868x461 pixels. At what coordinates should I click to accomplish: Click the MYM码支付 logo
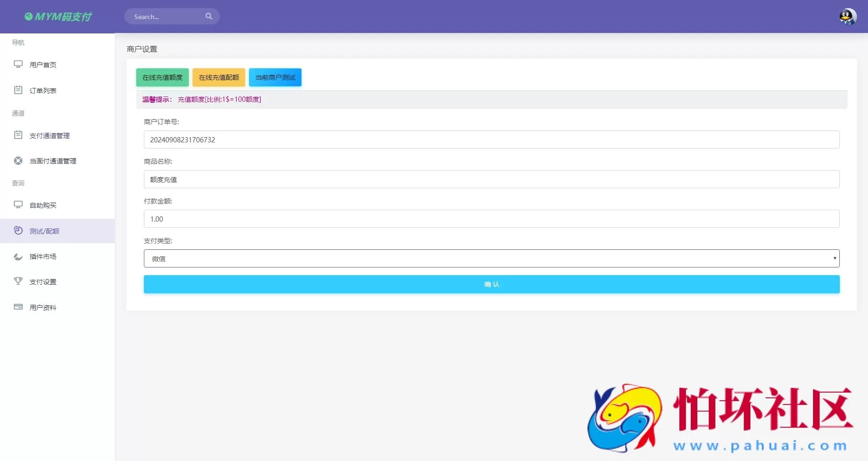tap(58, 17)
